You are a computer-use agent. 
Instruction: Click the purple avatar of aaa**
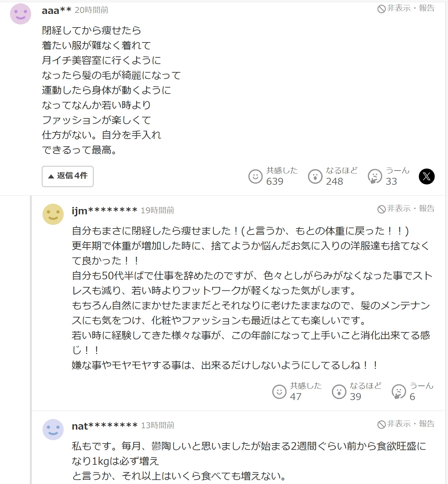[x=21, y=14]
